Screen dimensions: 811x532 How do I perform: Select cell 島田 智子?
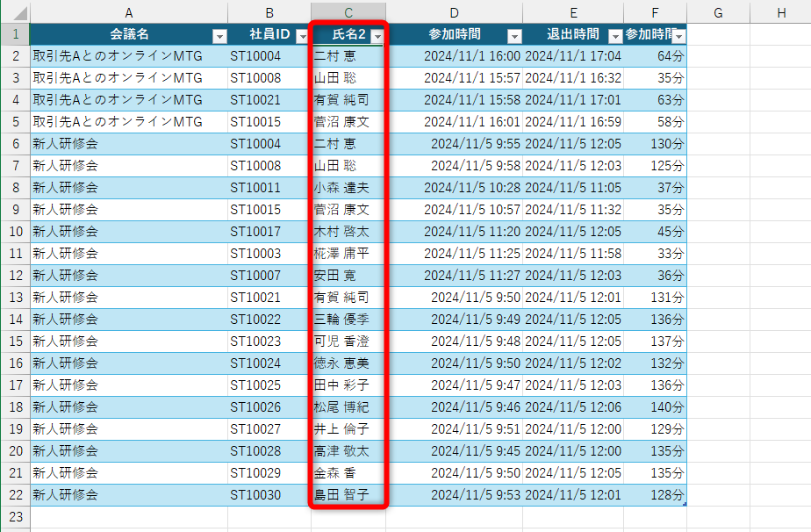coord(348,495)
